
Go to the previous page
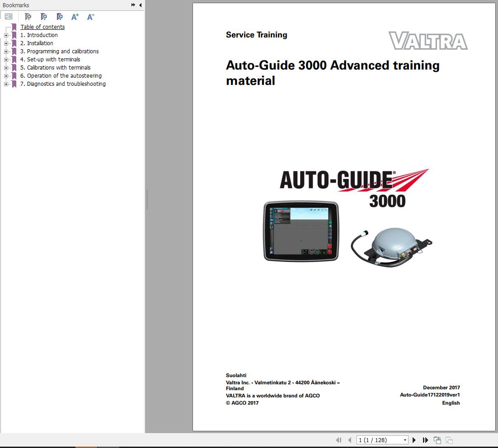click(x=350, y=440)
